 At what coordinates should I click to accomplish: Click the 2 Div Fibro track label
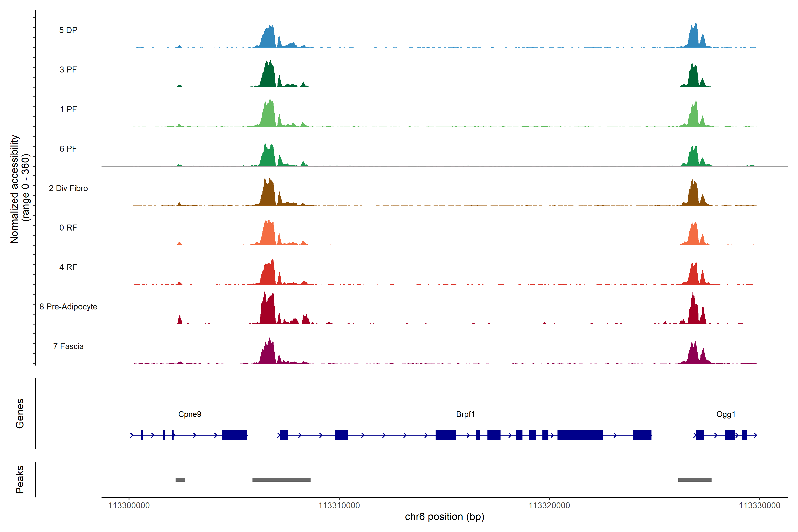[68, 188]
